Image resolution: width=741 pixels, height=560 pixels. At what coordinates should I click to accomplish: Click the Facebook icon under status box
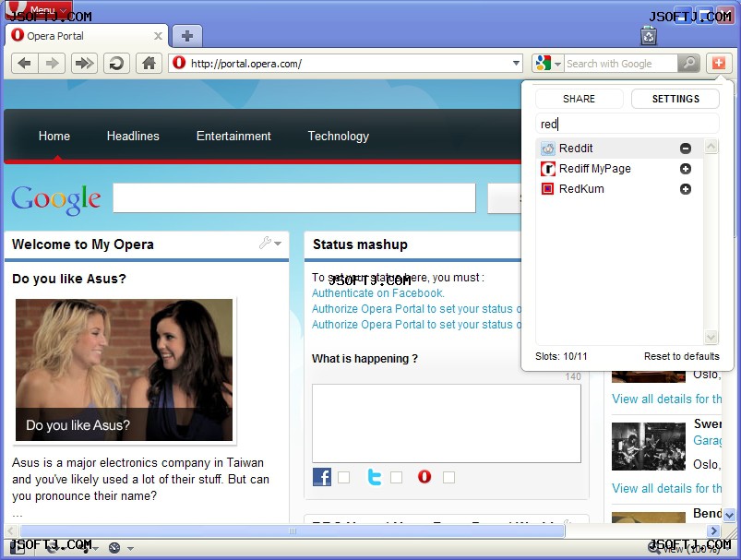pos(322,477)
